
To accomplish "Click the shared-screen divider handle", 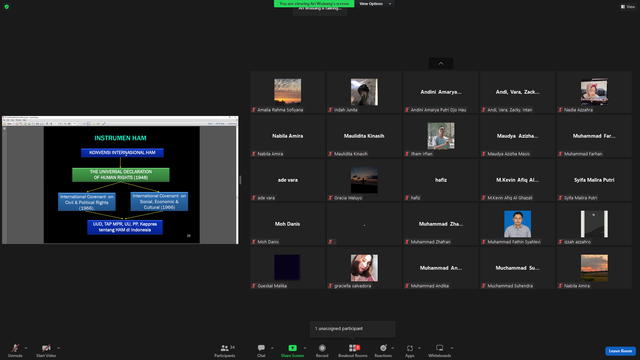I will [240, 180].
